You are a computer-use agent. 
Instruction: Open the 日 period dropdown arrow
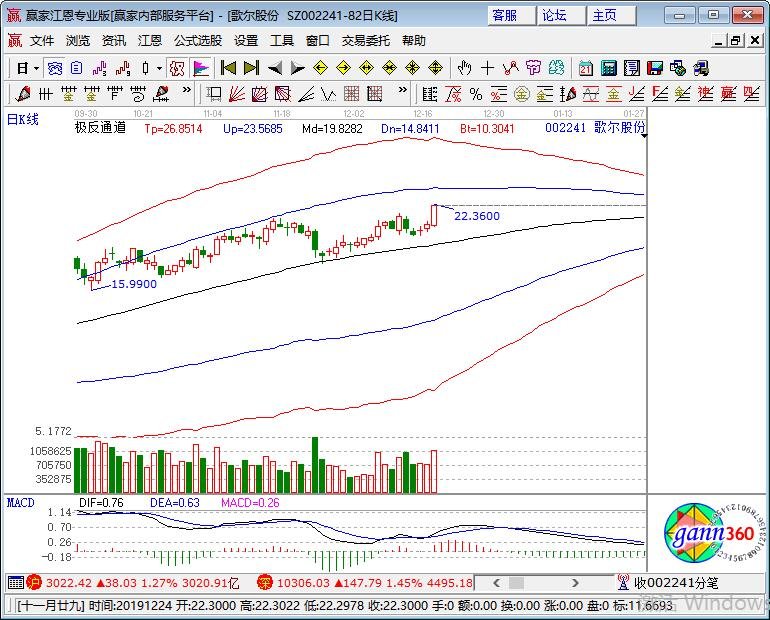[x=36, y=68]
